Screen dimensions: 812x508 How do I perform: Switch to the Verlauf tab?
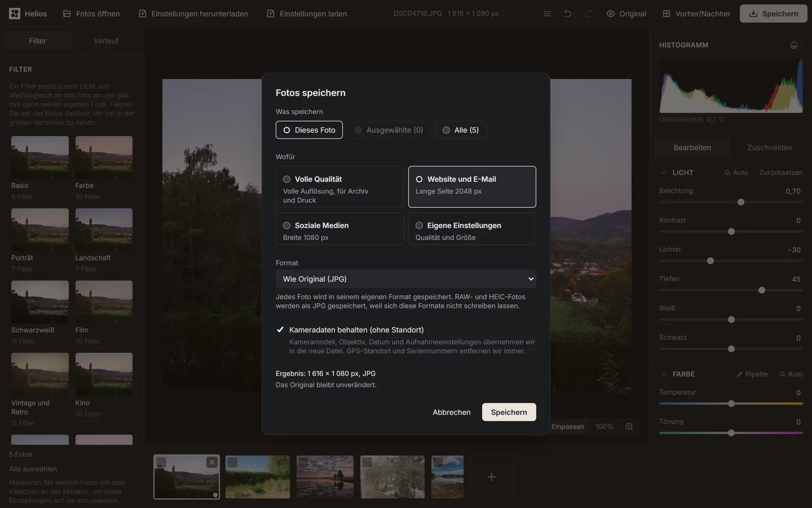coord(106,41)
